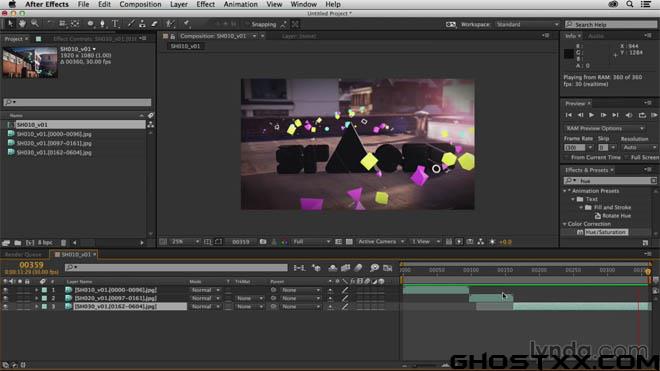Viewport: 660px width, 371px height.
Task: Select the Type tool
Action: point(115,24)
